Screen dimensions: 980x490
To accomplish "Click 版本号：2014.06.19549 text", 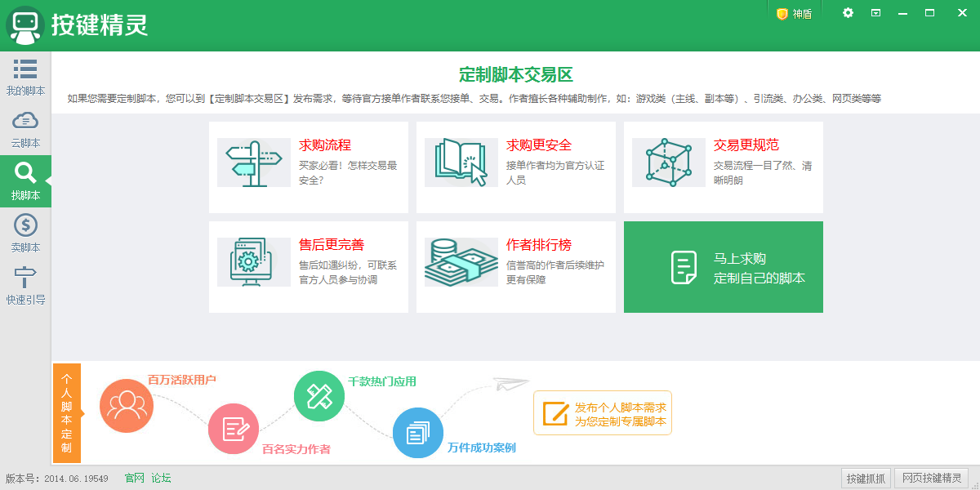I will click(x=57, y=479).
